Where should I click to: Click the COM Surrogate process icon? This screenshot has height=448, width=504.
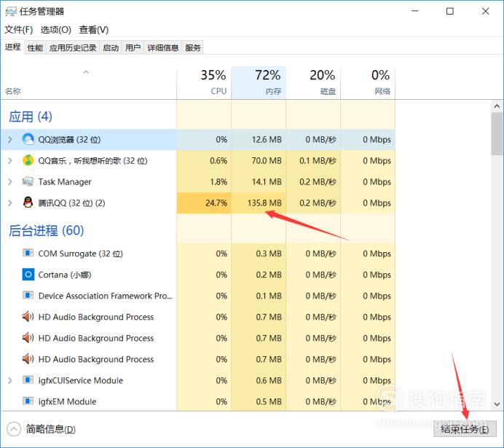click(28, 253)
